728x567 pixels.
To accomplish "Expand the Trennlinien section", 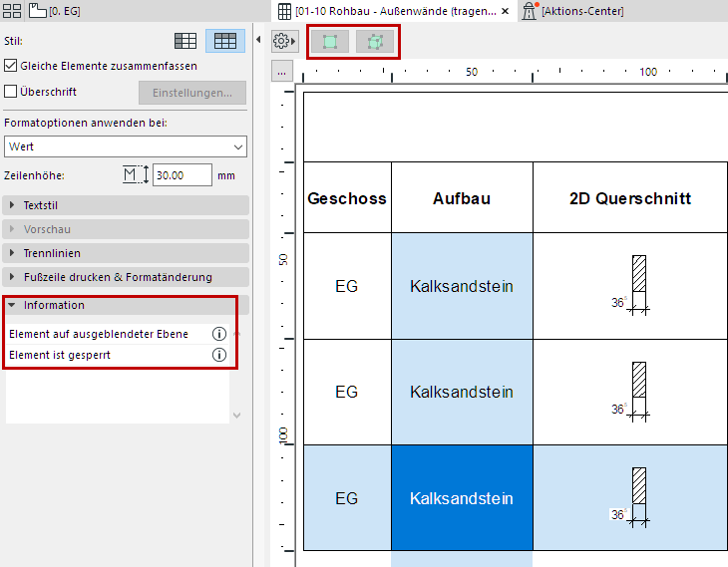I will tap(126, 253).
